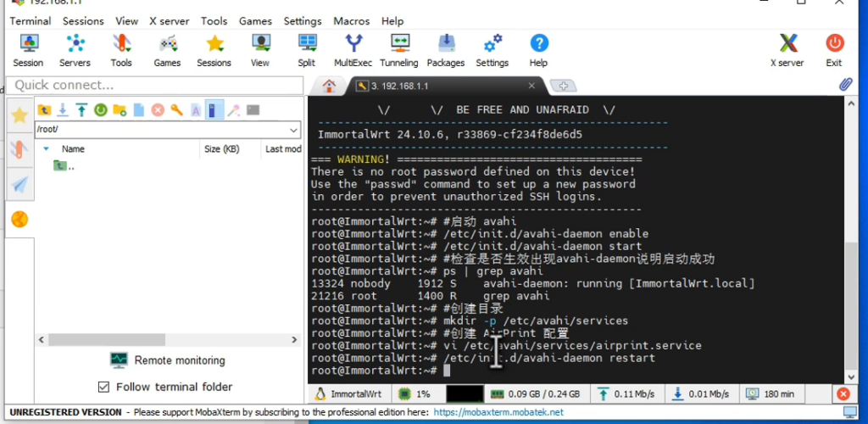The height and width of the screenshot is (424, 868).
Task: Click ImmortalWrt status bar entry
Action: pos(348,394)
